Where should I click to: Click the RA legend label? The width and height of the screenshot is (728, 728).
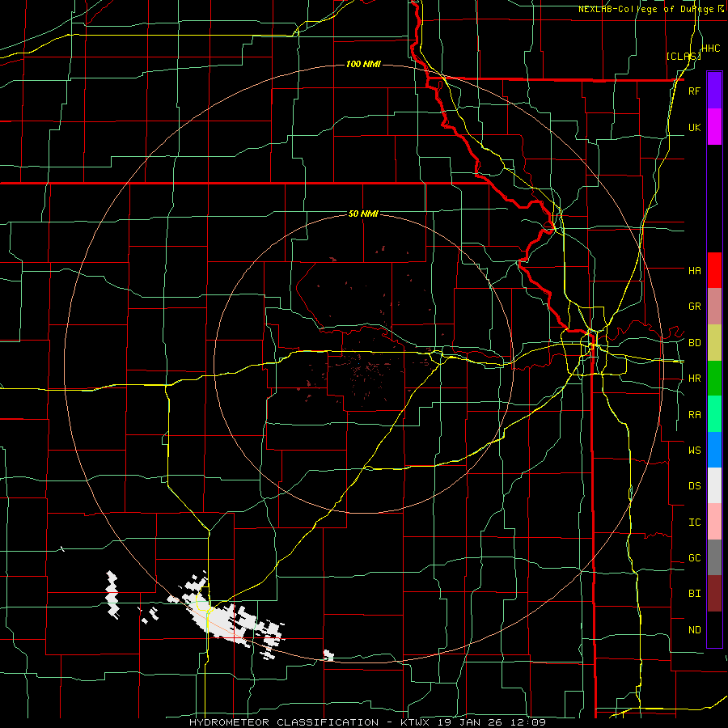[x=694, y=415]
